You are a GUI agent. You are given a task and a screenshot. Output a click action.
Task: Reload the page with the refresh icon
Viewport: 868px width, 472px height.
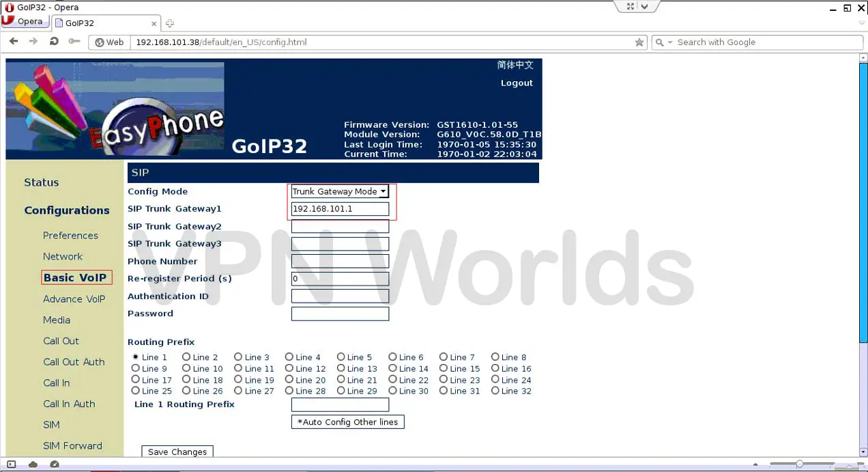[x=54, y=42]
